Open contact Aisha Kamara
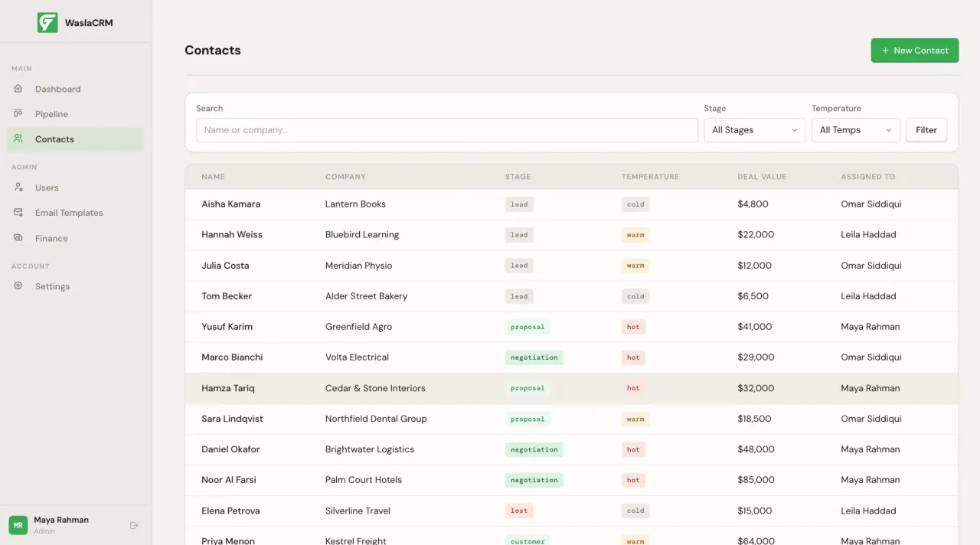980x545 pixels. tap(230, 204)
